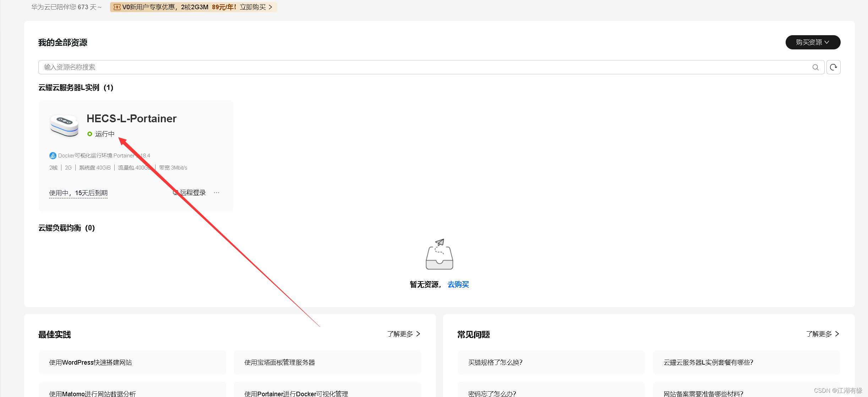Click the empty inbox illustration under 云耀负载均衡
The height and width of the screenshot is (397, 868).
[439, 254]
